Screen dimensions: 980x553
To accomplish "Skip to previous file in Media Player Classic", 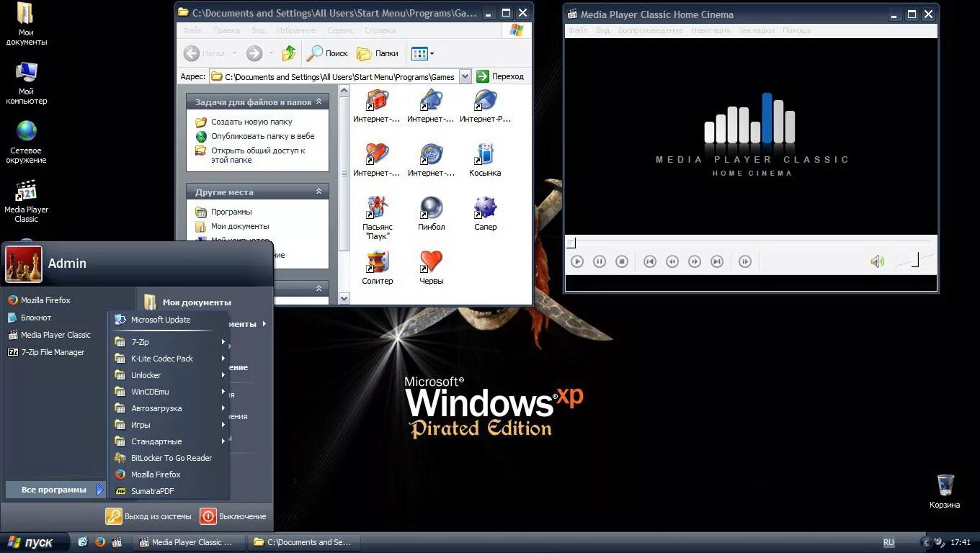I will coord(650,261).
